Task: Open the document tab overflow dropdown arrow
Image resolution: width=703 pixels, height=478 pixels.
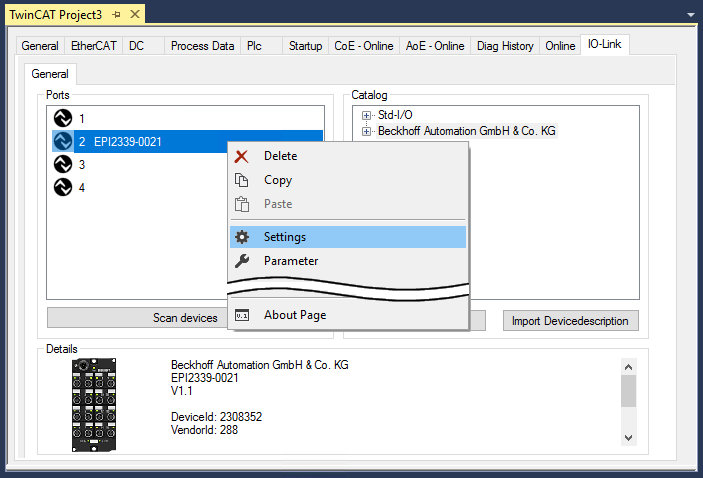Action: pos(690,15)
